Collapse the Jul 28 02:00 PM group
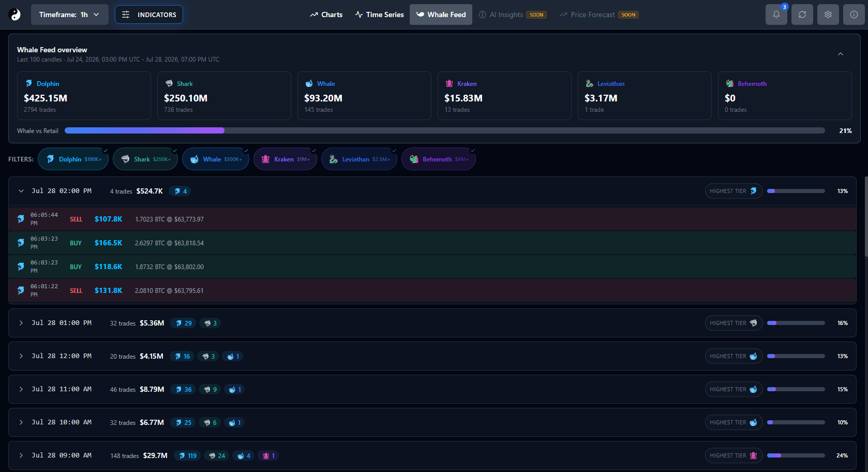868x472 pixels. [21, 191]
